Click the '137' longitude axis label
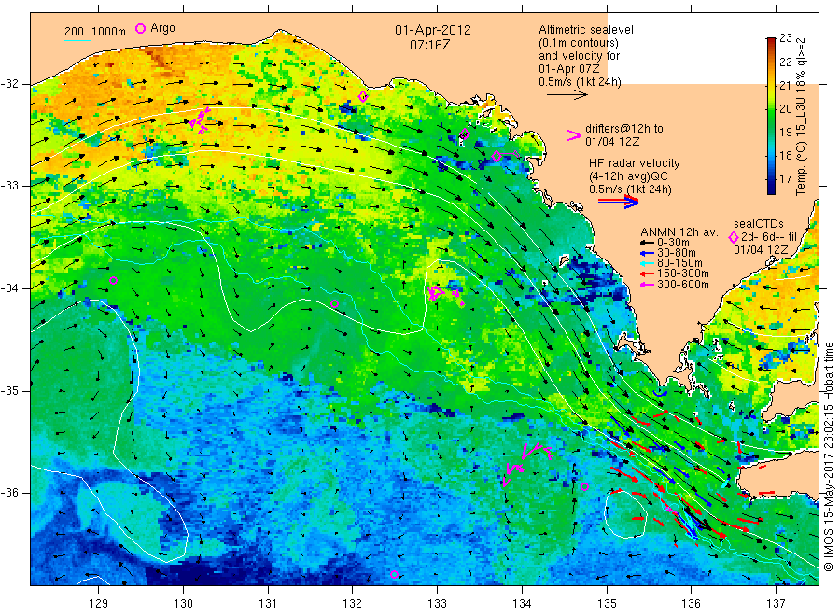This screenshot has height=616, width=840. click(x=776, y=604)
